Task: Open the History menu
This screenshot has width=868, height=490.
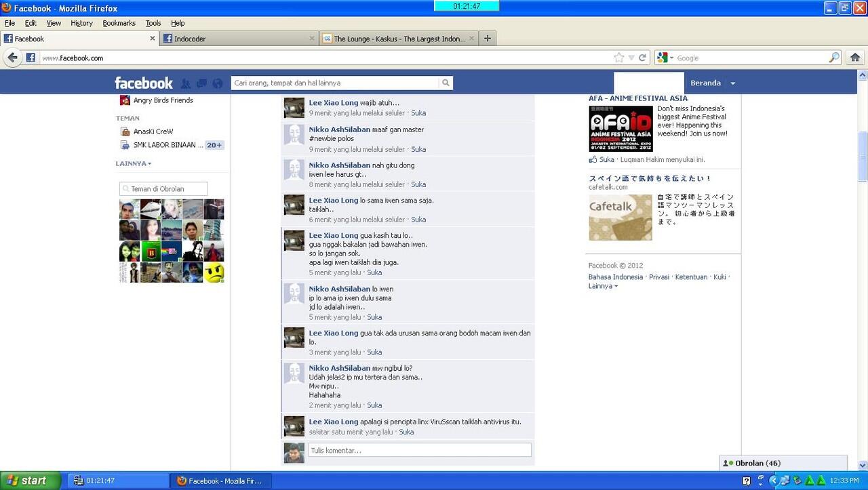Action: [x=81, y=23]
